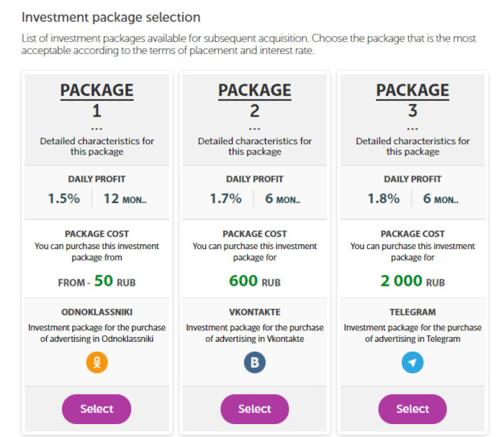
Task: Click the blue Vkontakte B icon
Action: point(254,362)
